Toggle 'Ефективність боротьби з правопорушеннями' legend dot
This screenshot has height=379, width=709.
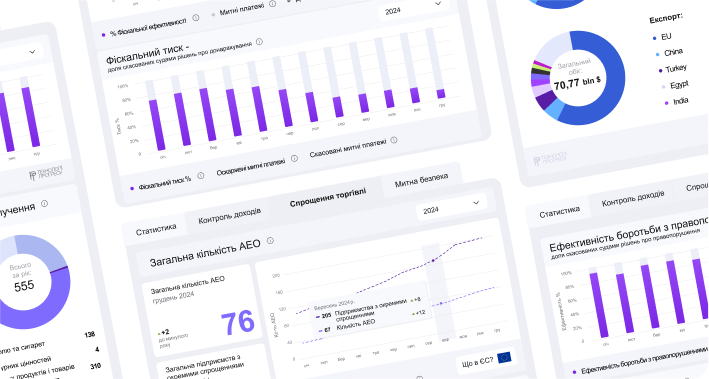tap(574, 372)
